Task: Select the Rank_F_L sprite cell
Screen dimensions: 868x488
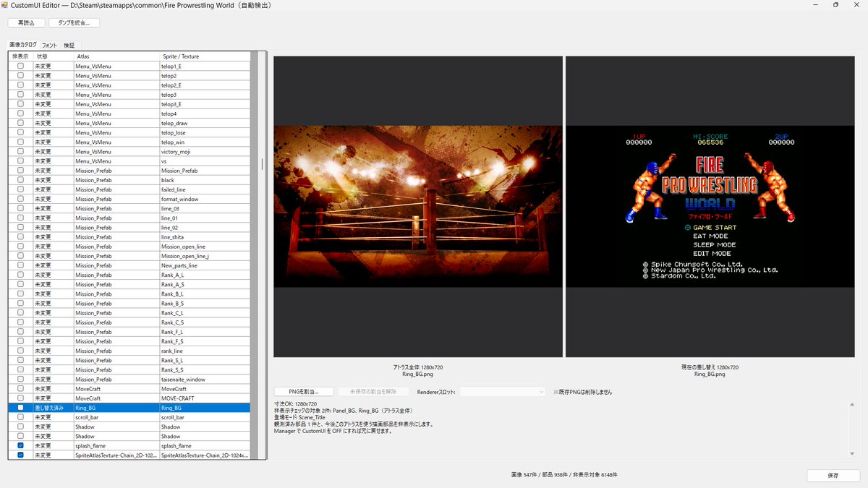Action: coord(205,332)
